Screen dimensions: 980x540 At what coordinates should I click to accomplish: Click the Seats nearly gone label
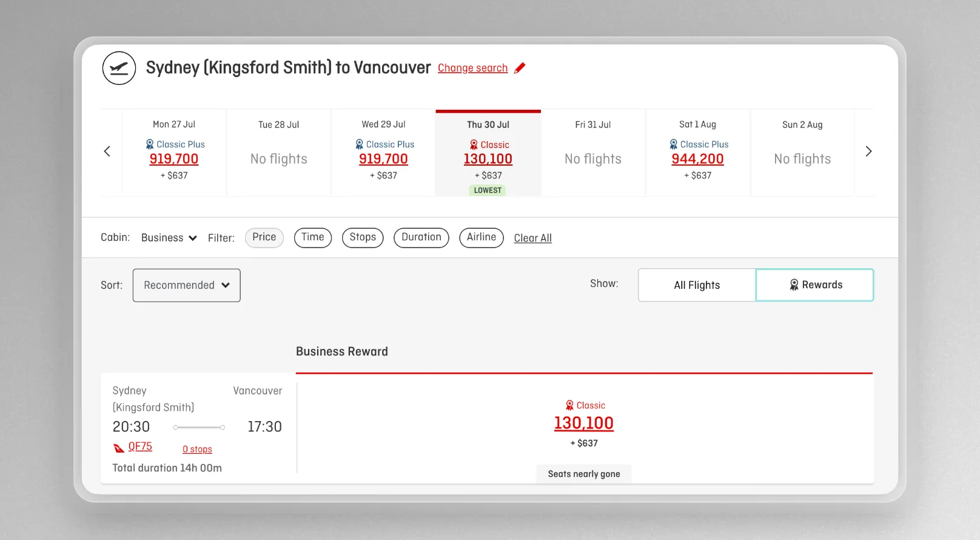pos(584,474)
